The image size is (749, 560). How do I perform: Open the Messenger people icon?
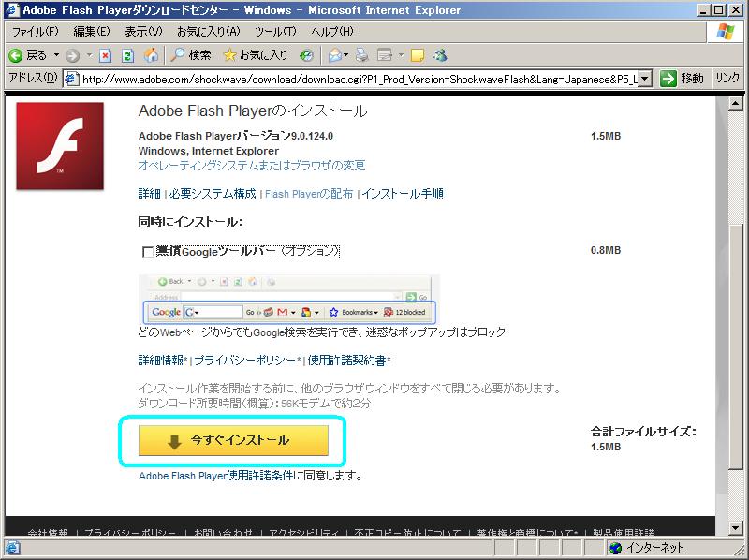tap(440, 55)
